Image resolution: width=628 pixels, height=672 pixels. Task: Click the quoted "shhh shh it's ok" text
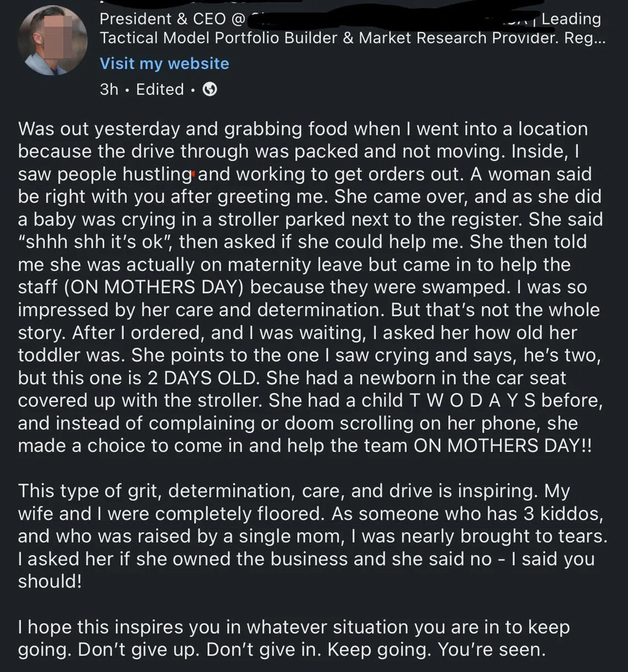tap(94, 242)
